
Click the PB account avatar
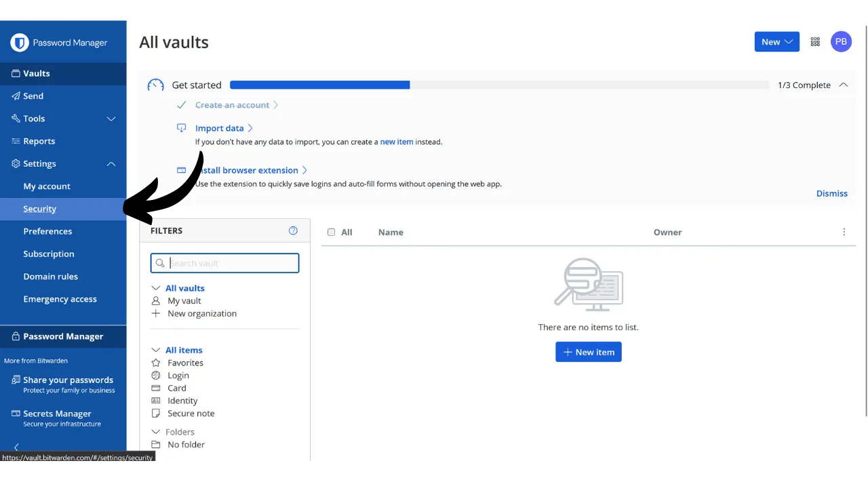[841, 41]
